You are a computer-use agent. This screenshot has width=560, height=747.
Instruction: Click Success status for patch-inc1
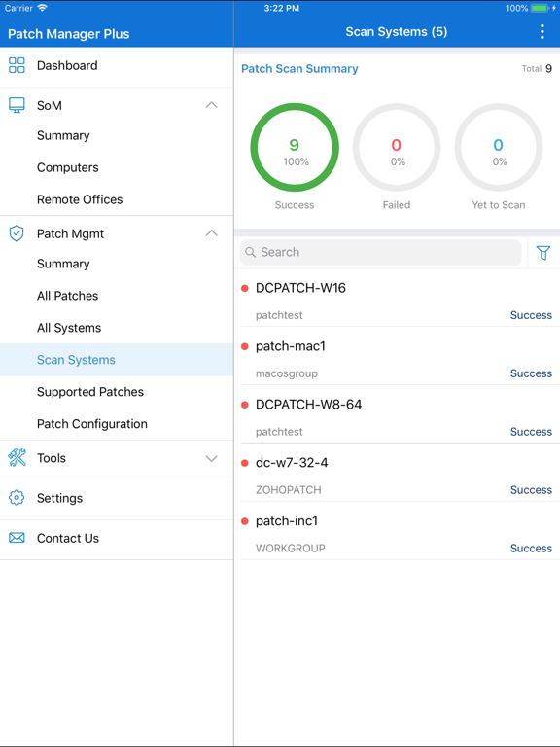tap(531, 549)
